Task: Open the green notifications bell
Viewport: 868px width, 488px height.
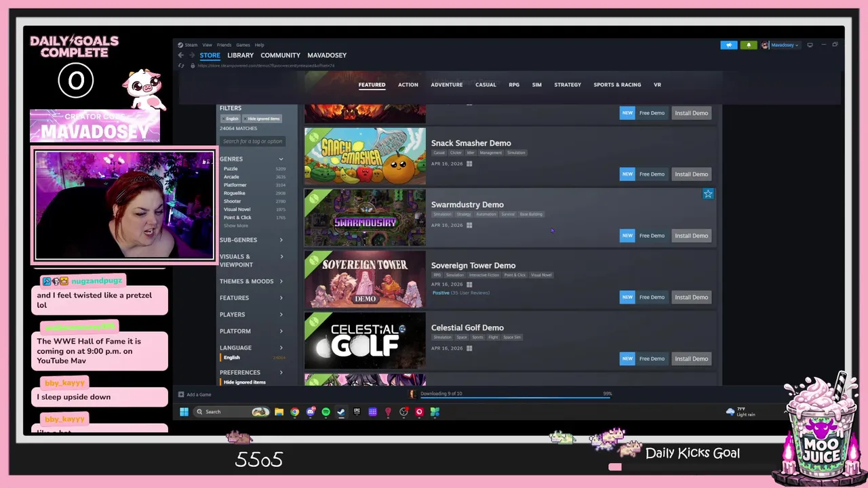Action: (749, 45)
